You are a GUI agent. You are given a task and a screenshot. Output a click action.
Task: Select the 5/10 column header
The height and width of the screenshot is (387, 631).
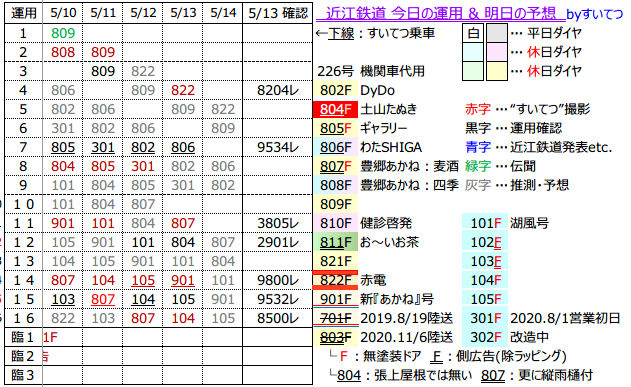[x=63, y=13]
